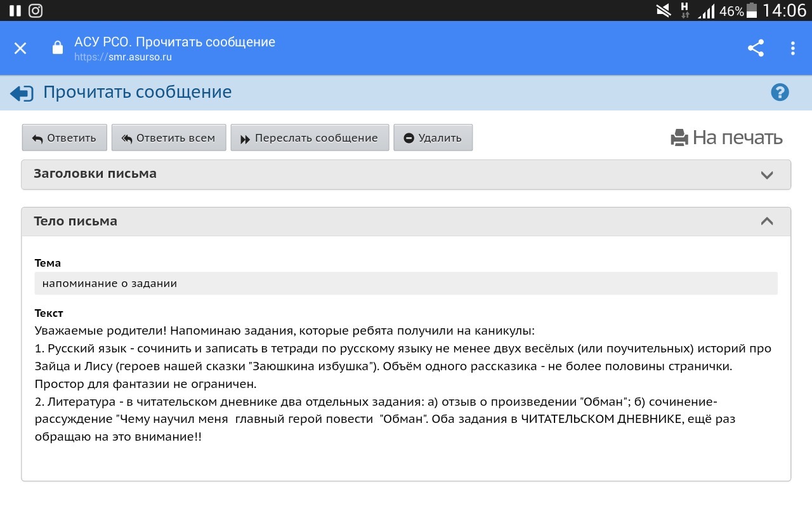This screenshot has width=812, height=508.
Task: Forward with Переслать сообщение button
Action: pos(310,138)
